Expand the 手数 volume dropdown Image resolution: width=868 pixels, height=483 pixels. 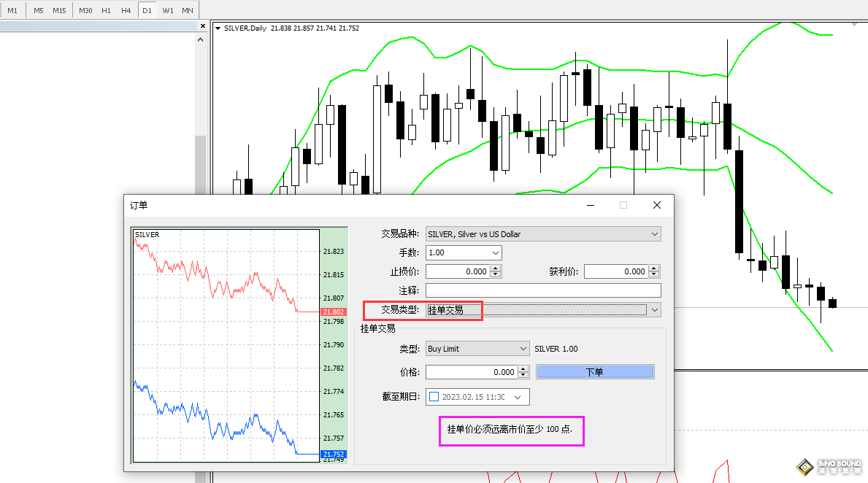click(x=496, y=252)
